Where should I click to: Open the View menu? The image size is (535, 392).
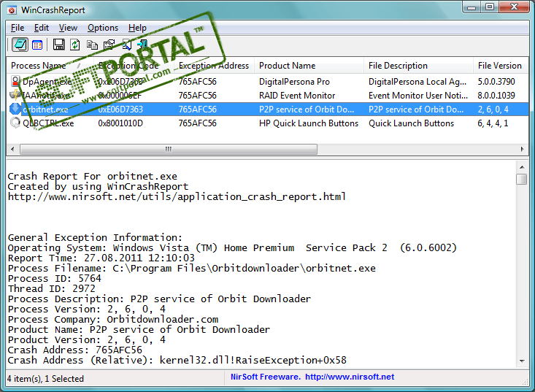click(68, 28)
